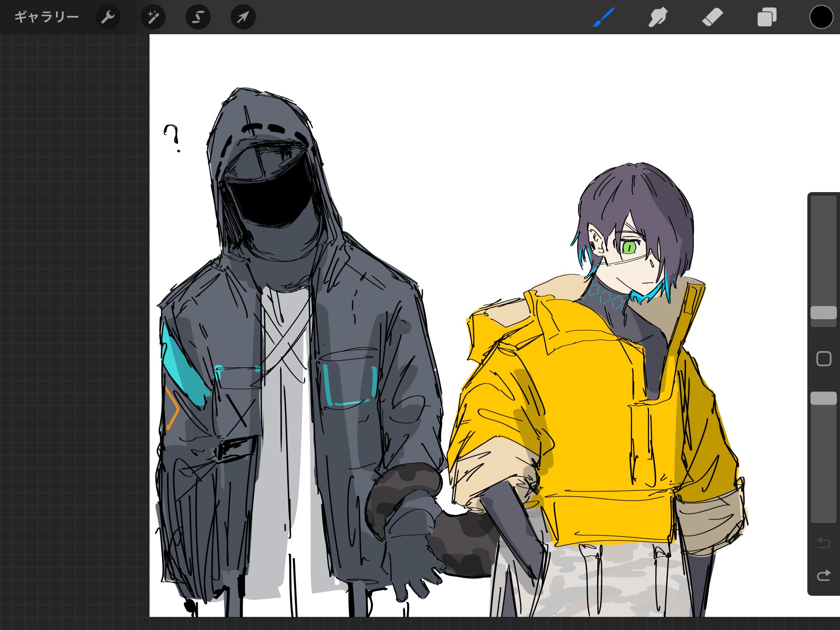Click the brush opacity slider handle
Screen dimensions: 840x630
coord(823,398)
